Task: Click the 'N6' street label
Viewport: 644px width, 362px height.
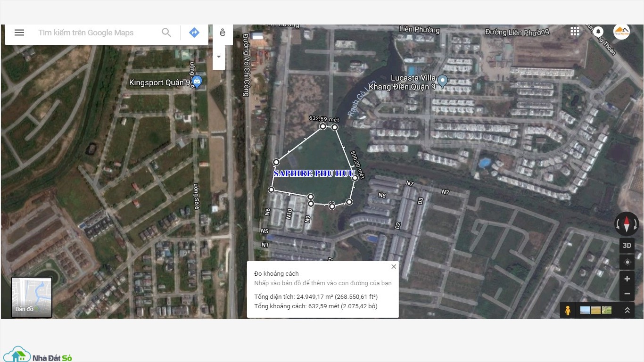Action: (x=267, y=213)
